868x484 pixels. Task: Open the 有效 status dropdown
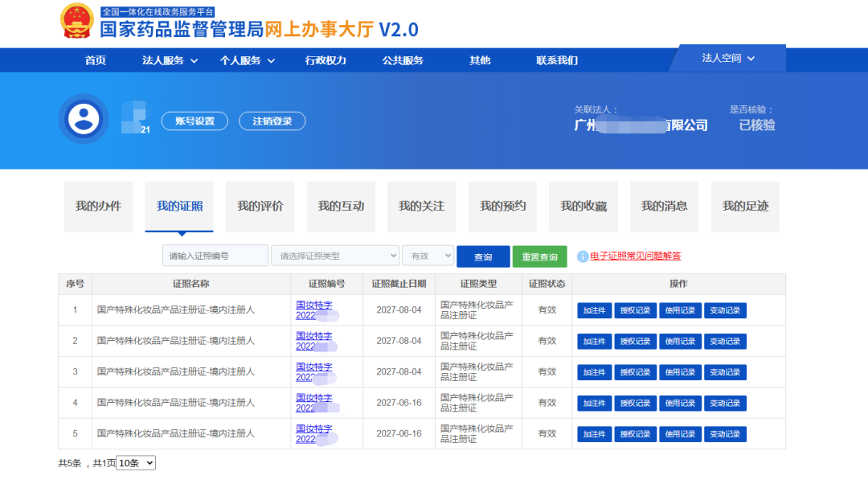[x=428, y=256]
